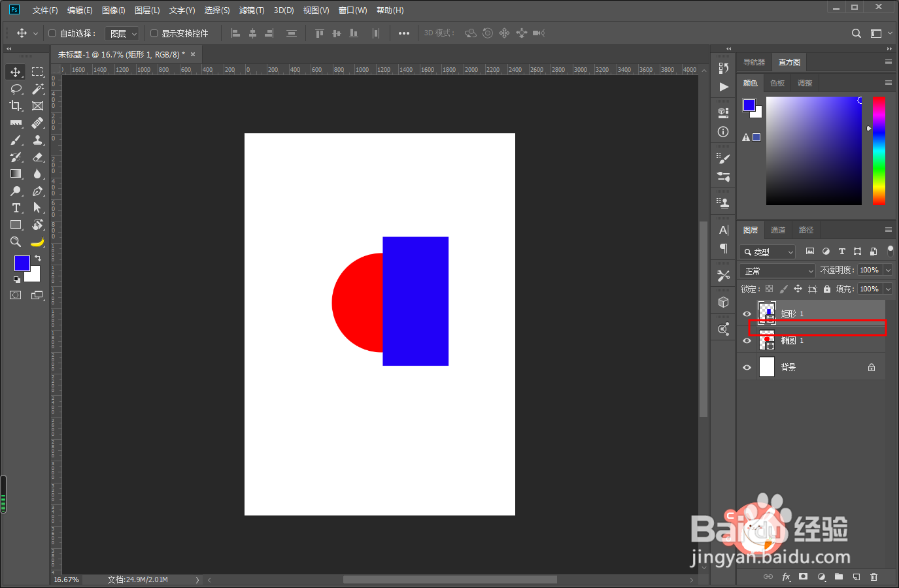The width and height of the screenshot is (899, 588).
Task: Open the 图像(I) menu
Action: pyautogui.click(x=114, y=10)
